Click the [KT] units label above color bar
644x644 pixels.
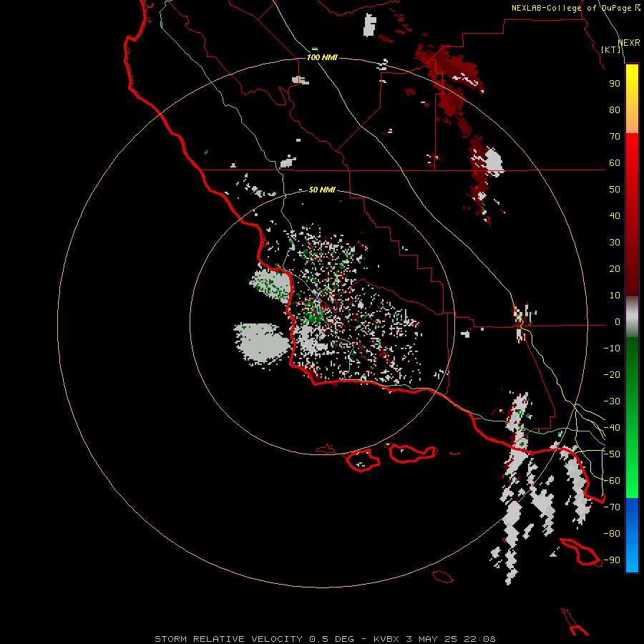click(x=611, y=49)
